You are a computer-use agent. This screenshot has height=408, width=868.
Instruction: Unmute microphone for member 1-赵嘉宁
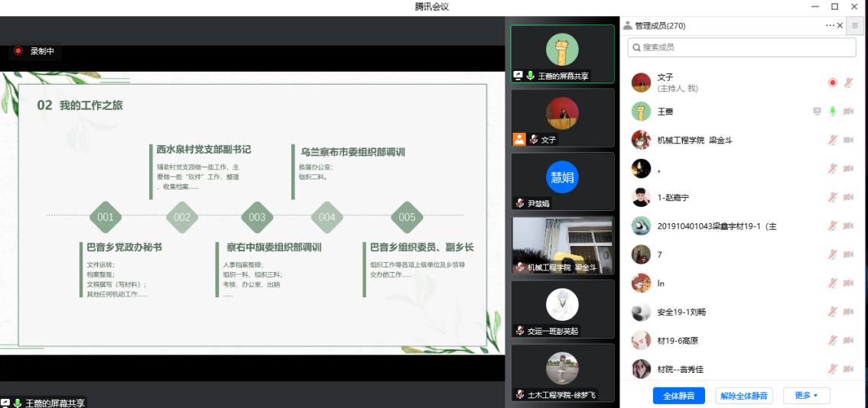click(833, 197)
